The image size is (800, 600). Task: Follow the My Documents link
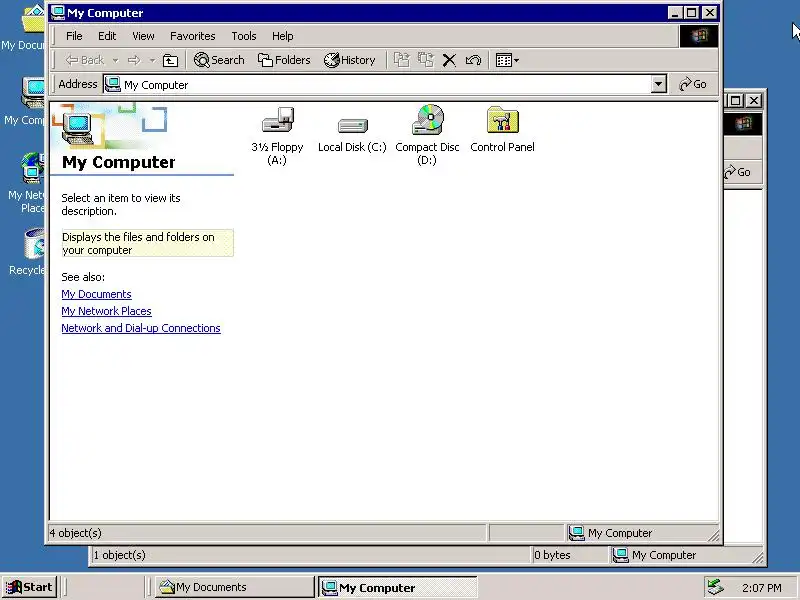pos(96,294)
